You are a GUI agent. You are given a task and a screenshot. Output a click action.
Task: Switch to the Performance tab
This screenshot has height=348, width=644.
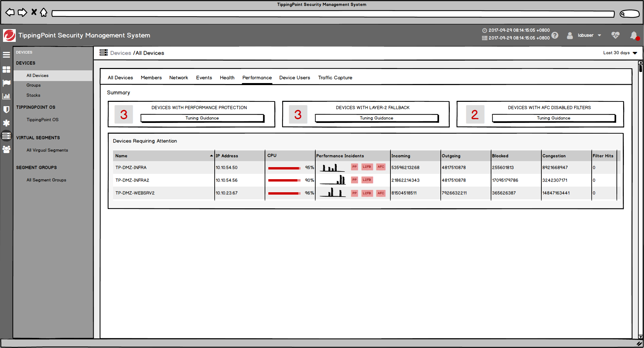pos(257,78)
